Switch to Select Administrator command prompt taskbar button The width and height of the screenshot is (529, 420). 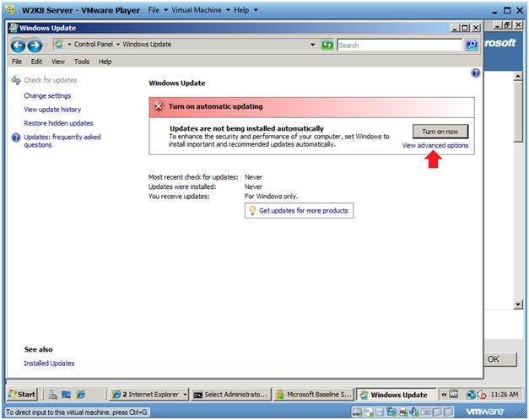pos(231,394)
